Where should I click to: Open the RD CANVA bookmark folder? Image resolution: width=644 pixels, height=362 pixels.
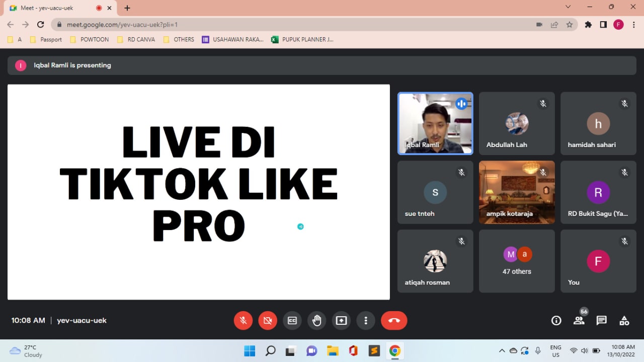coord(136,39)
